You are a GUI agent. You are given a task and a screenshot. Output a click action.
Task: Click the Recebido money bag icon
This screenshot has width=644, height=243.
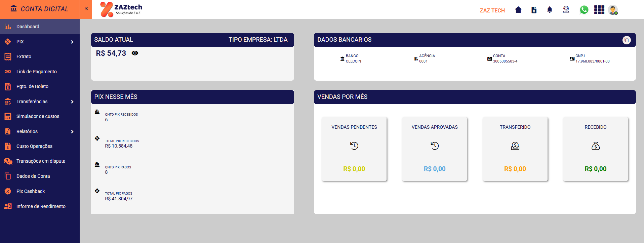596,146
